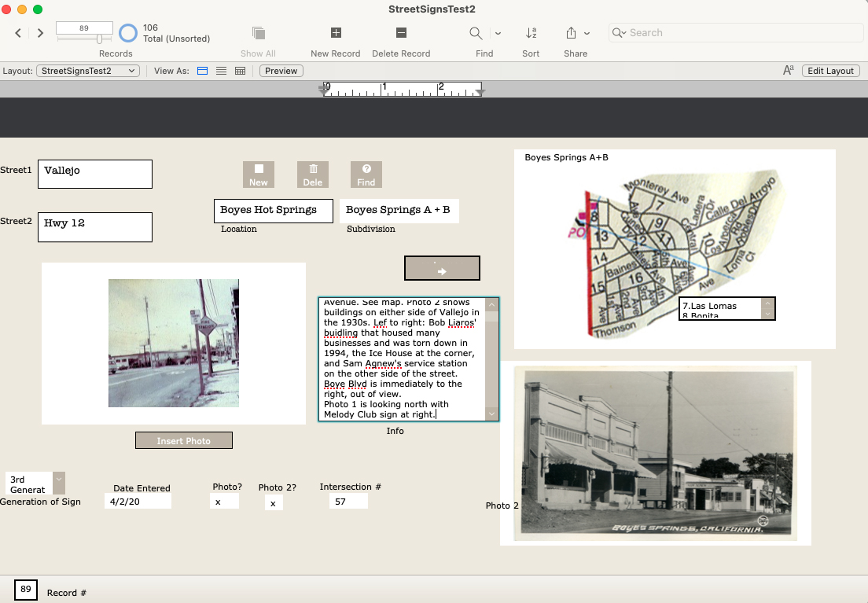This screenshot has height=603, width=868.
Task: Click the Edit Layout button
Action: (831, 71)
